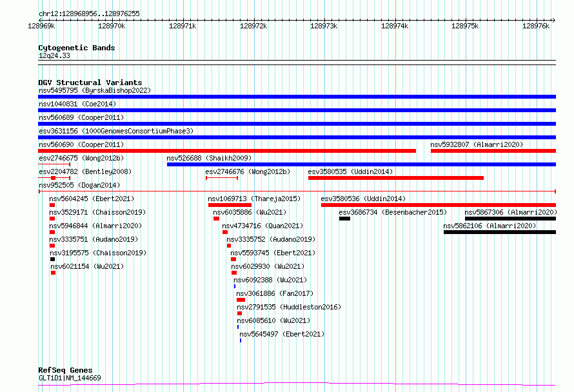Click the 128972k ruler tick label
574x392 pixels.
[x=253, y=26]
